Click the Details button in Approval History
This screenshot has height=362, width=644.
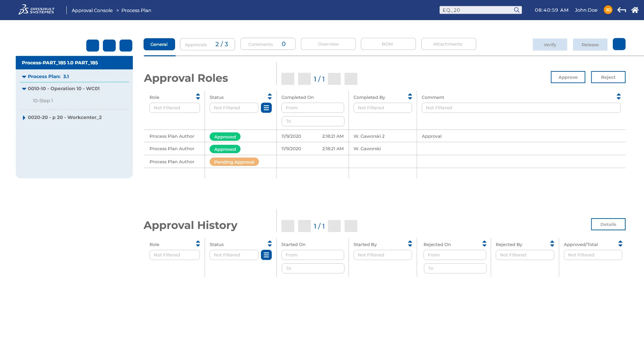click(608, 224)
